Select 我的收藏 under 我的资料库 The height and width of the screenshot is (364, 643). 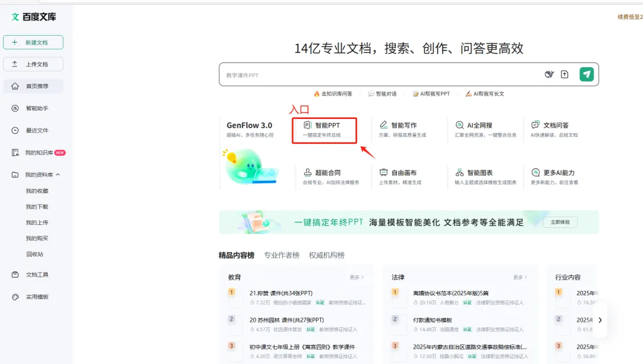click(37, 191)
